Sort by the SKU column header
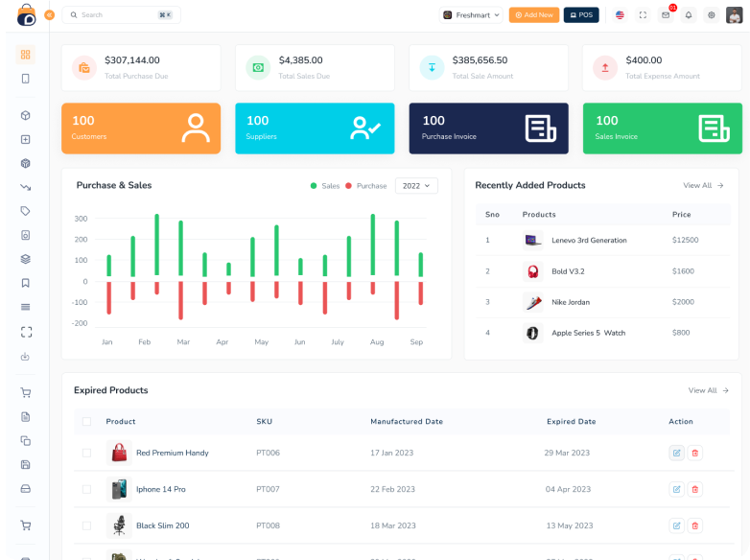Image resolution: width=750 pixels, height=560 pixels. tap(264, 421)
